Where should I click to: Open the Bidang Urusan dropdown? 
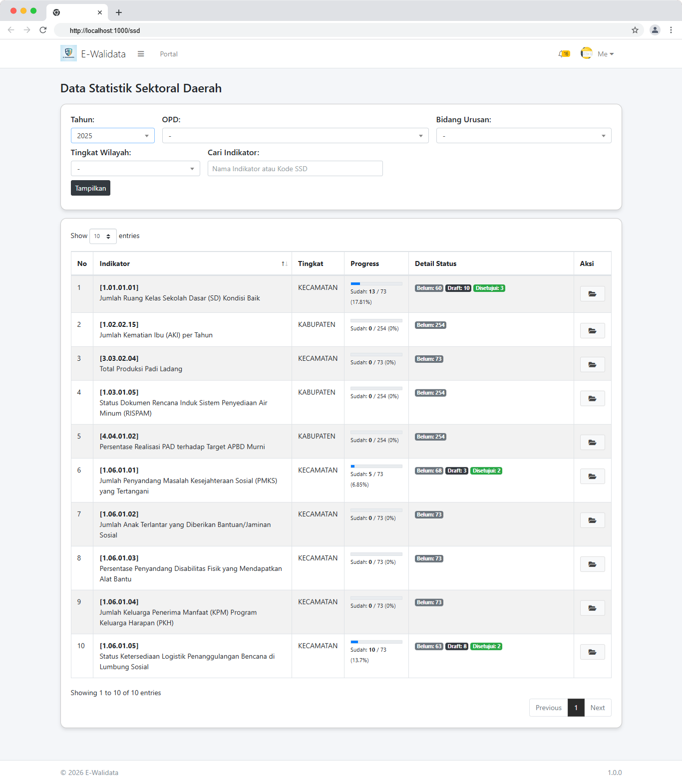[523, 136]
